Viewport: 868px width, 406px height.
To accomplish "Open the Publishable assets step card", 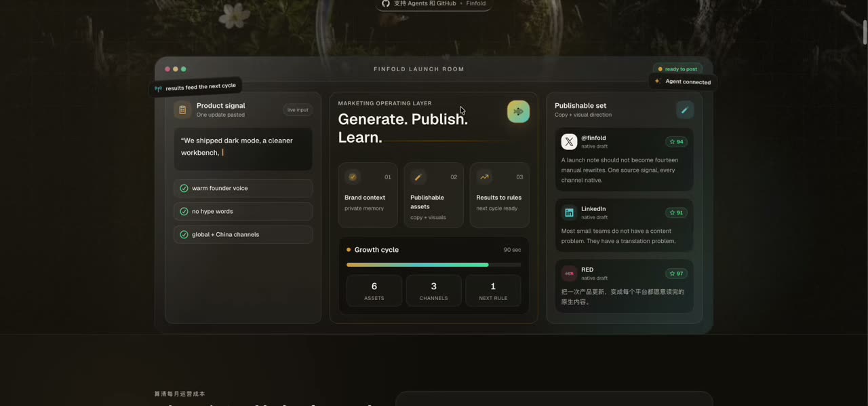I will click(x=433, y=195).
